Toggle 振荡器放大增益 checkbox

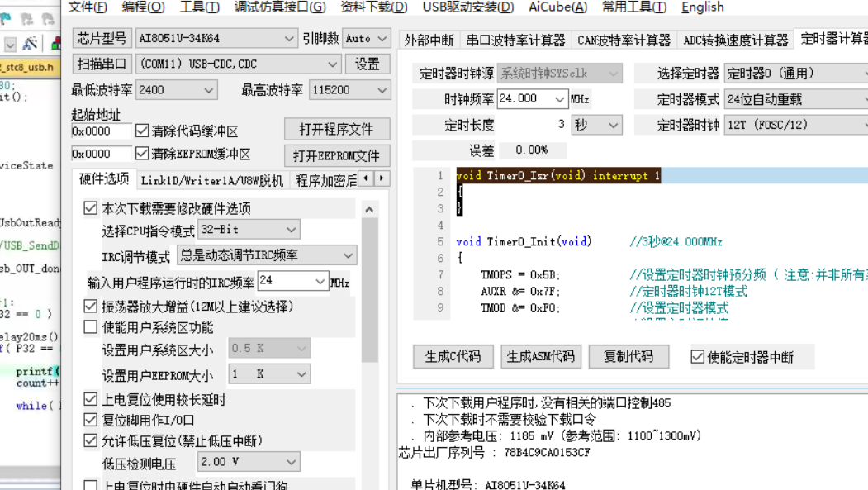(x=90, y=306)
